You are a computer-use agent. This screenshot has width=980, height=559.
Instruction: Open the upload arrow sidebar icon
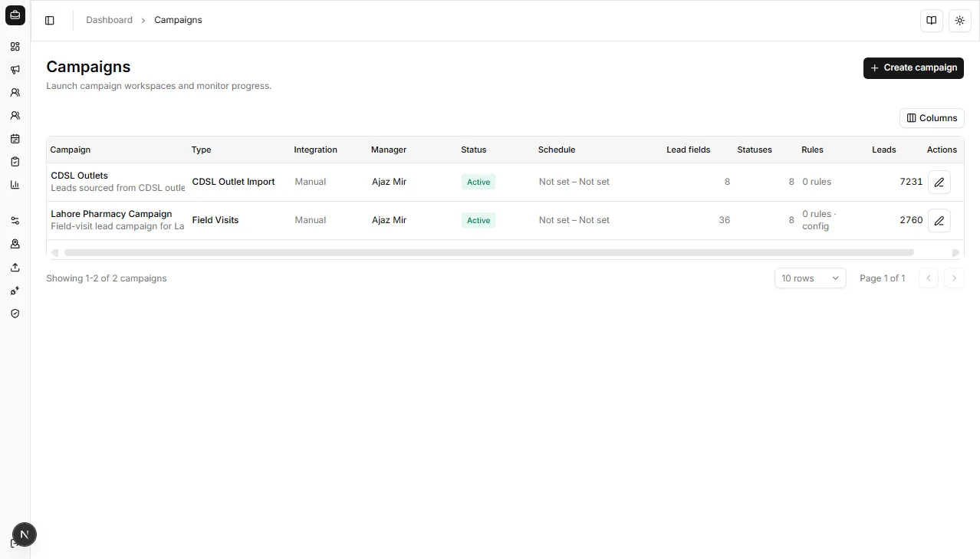[x=15, y=267]
